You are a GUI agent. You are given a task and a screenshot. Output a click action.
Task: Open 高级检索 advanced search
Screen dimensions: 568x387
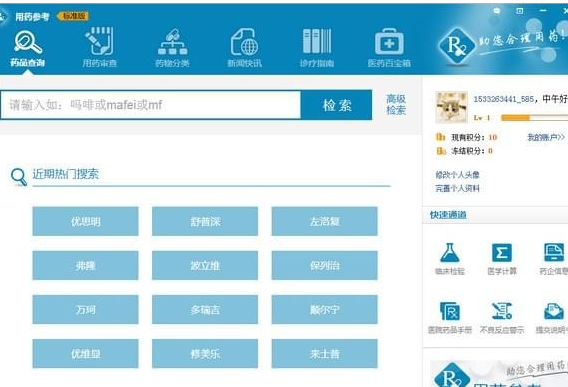[396, 104]
